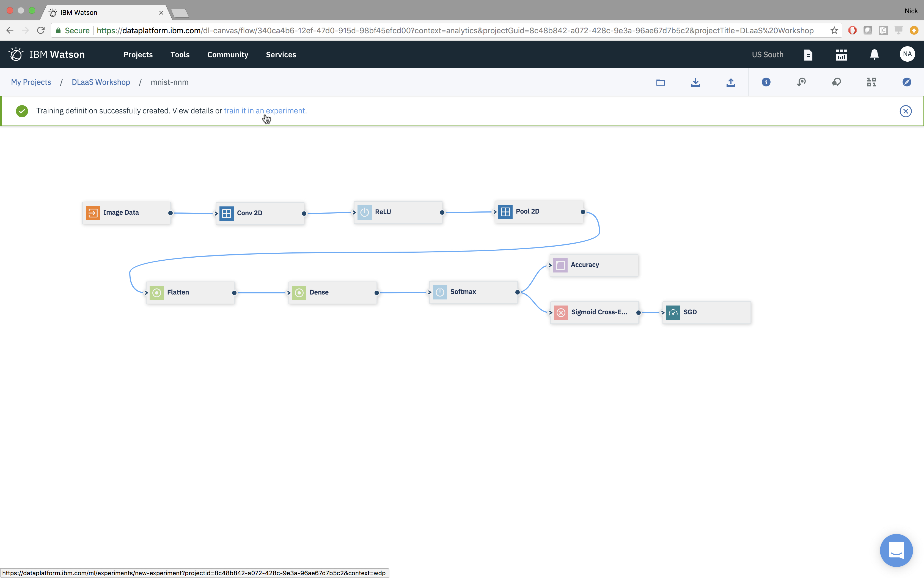Select the Image Data node icon
The width and height of the screenshot is (924, 578).
tap(93, 213)
